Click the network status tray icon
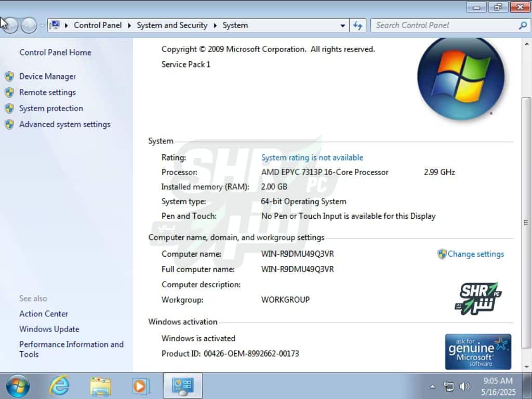The image size is (532, 399). pyautogui.click(x=448, y=386)
